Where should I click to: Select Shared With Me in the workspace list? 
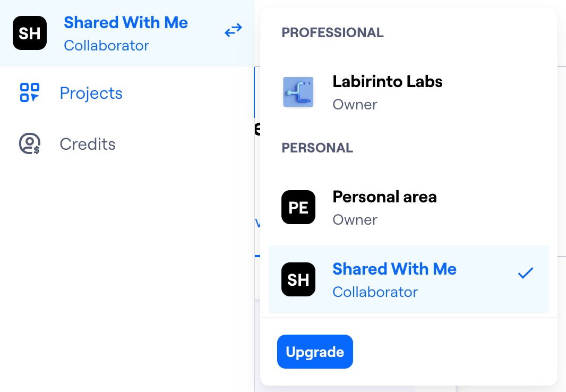[409, 279]
